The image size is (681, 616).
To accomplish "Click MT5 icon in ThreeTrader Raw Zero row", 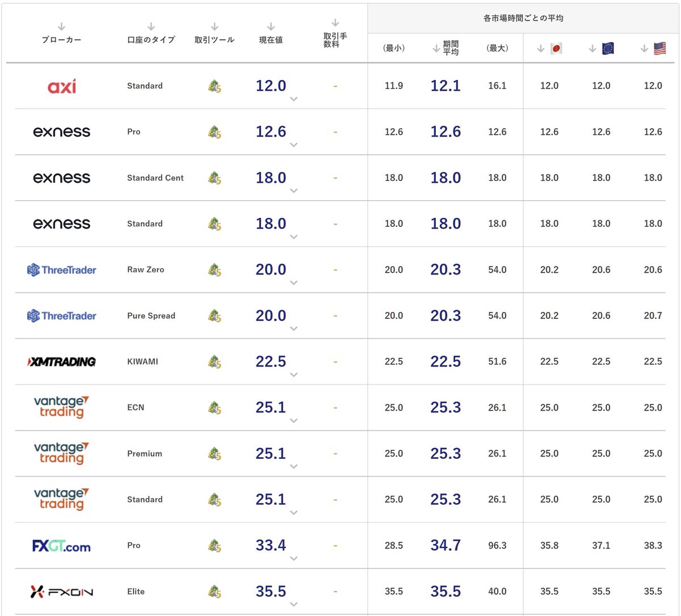I will click(215, 269).
